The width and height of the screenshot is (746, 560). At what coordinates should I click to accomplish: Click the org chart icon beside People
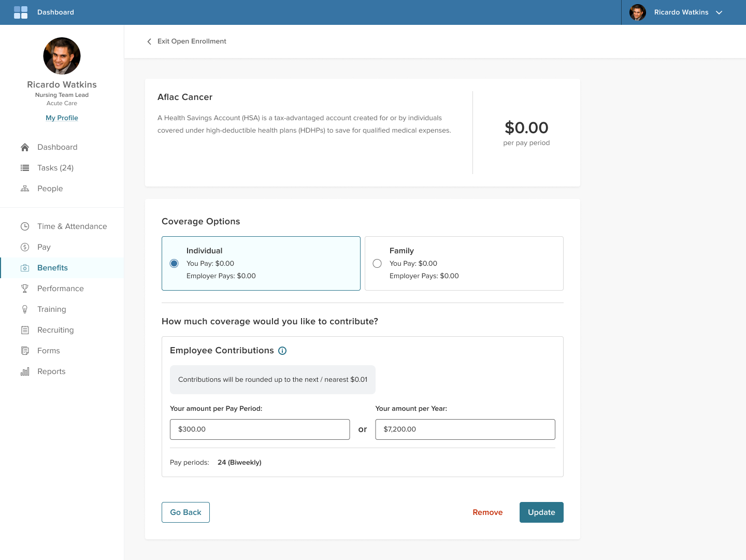pyautogui.click(x=25, y=189)
